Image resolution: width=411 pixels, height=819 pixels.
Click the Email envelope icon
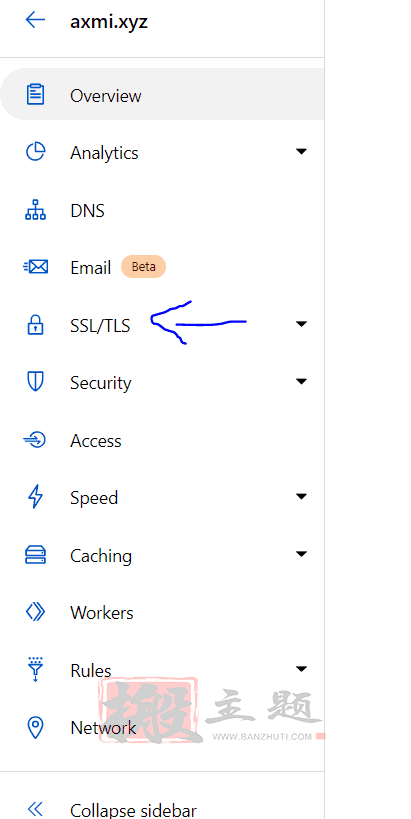click(36, 267)
